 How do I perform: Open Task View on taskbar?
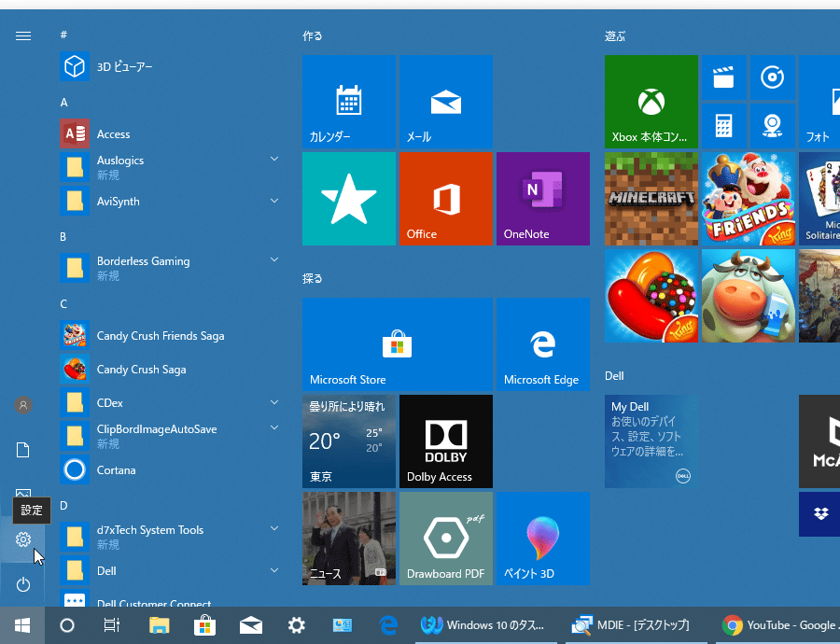pyautogui.click(x=112, y=625)
